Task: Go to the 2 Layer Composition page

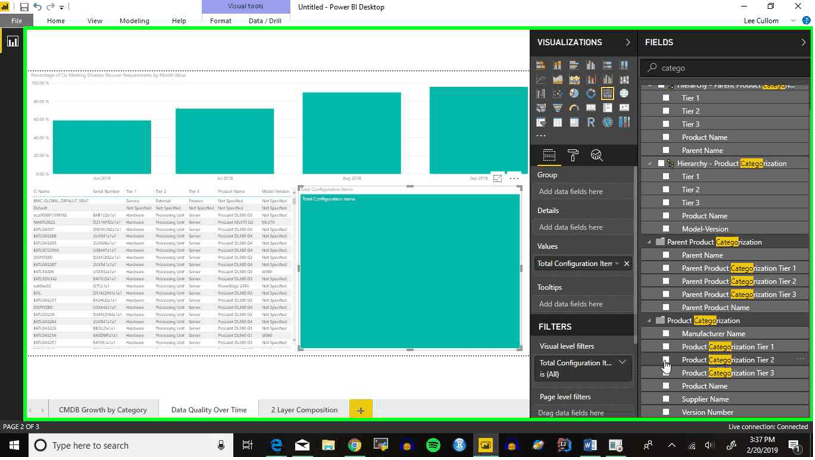Action: click(304, 410)
